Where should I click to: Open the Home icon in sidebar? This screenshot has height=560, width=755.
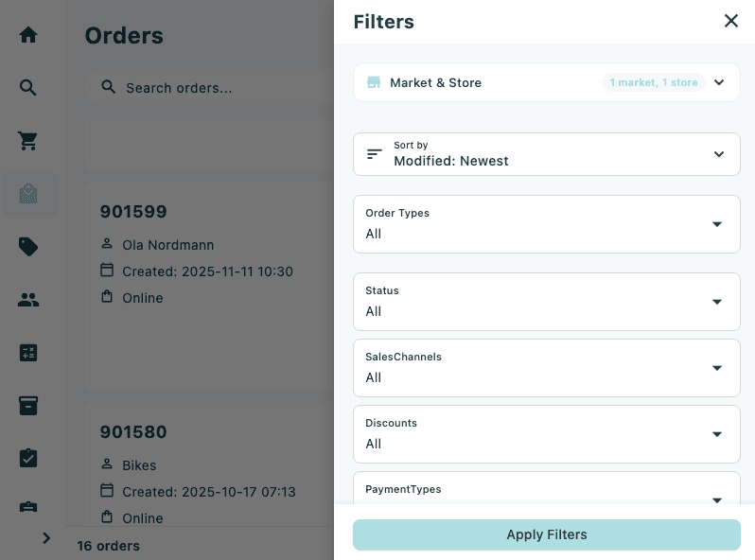[x=28, y=35]
